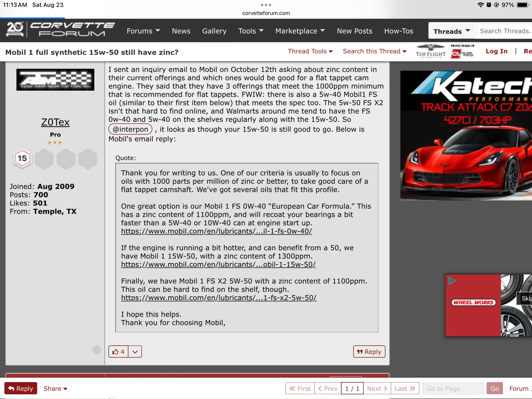Image resolution: width=532 pixels, height=399 pixels.
Task: Click the user online status indicator
Action: tap(97, 350)
